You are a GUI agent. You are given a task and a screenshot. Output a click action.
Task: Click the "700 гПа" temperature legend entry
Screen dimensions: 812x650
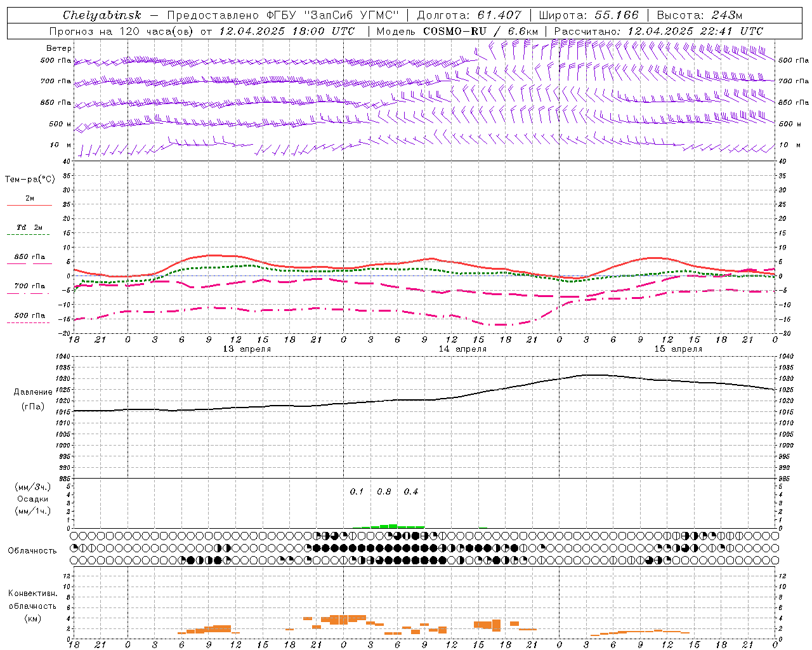[29, 286]
